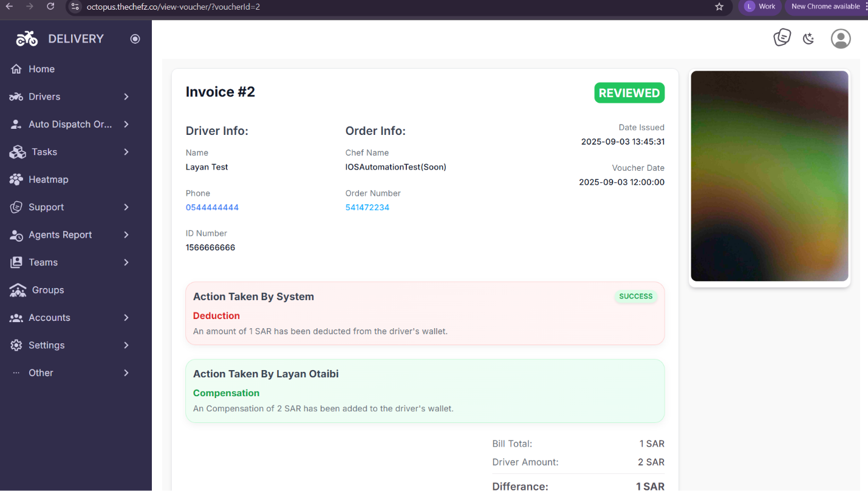Viewport: 868px width, 491px height.
Task: Click the Teams sidebar icon
Action: click(x=17, y=263)
